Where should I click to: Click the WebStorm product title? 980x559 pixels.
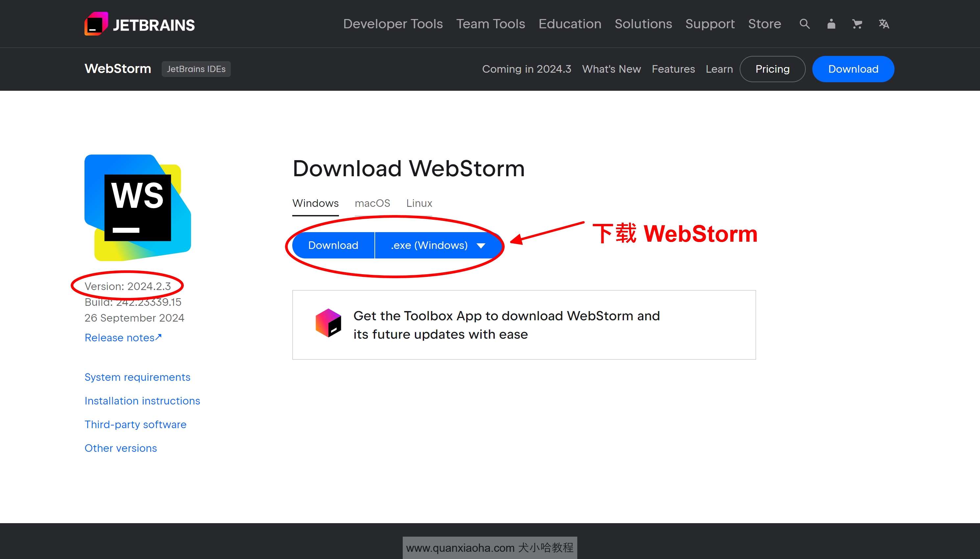coord(118,69)
